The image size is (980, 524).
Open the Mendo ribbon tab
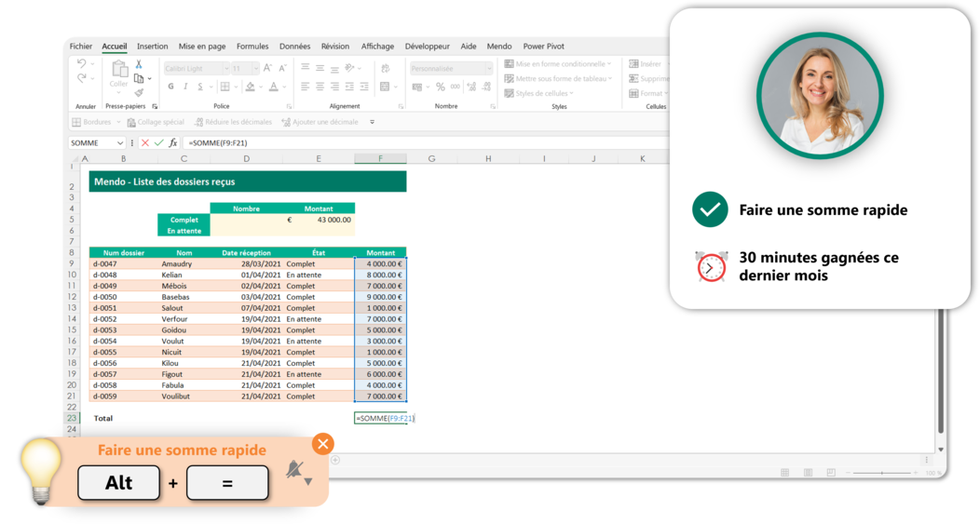point(498,47)
